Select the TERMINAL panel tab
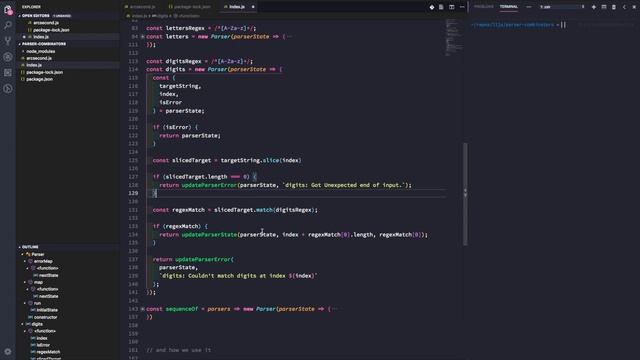 509,7
